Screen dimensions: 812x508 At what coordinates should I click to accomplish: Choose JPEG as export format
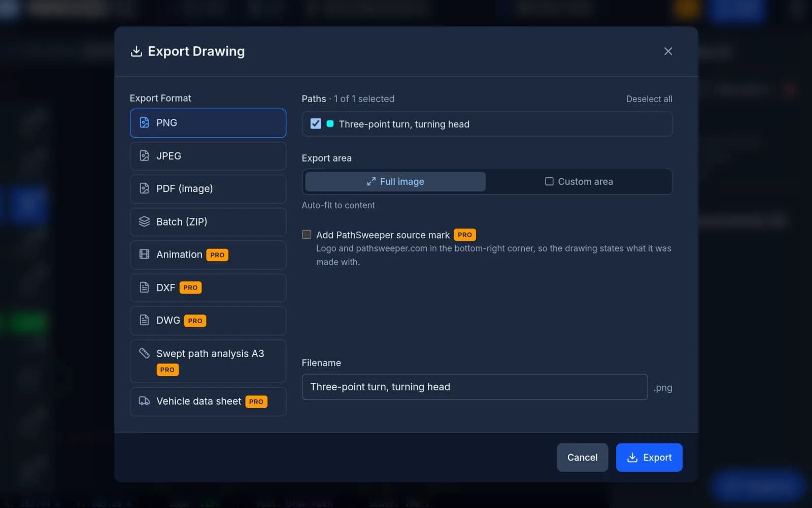(208, 156)
